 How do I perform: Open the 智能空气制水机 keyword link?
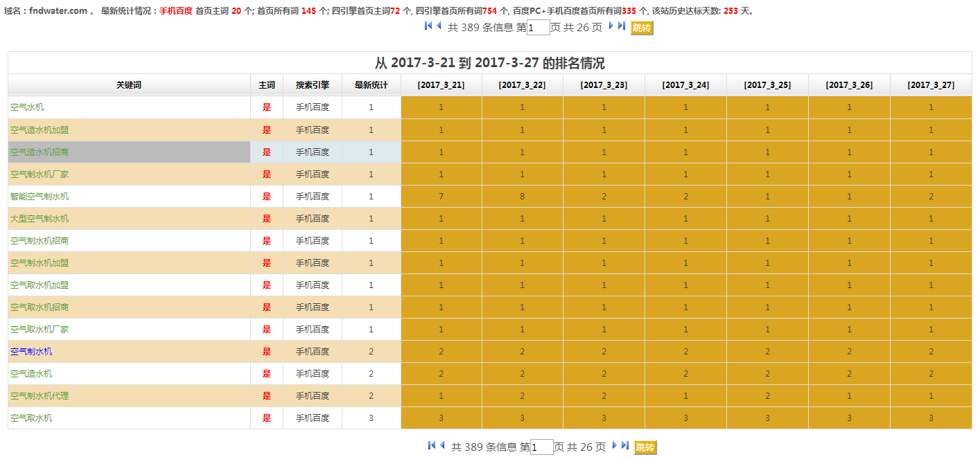point(40,196)
